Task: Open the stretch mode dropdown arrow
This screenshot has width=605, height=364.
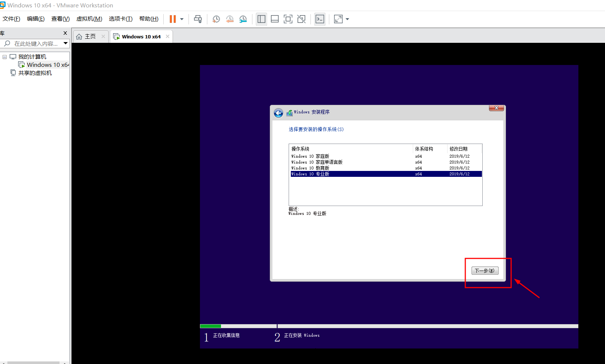Action: click(347, 19)
